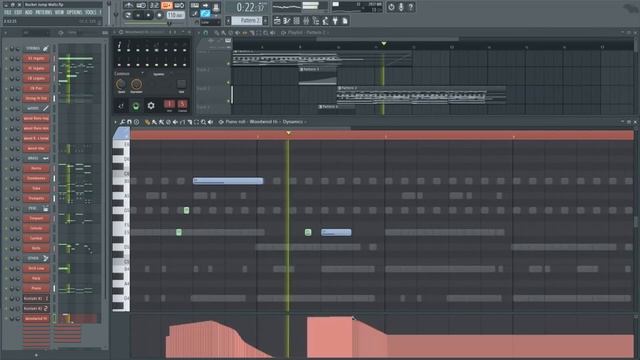
Task: Open the EDIT menu
Action: coord(18,13)
